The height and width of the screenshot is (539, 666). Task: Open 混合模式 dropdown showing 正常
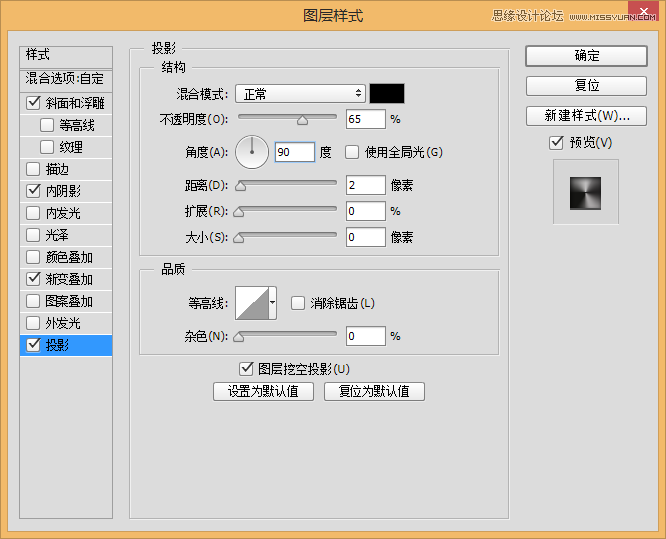click(x=300, y=93)
